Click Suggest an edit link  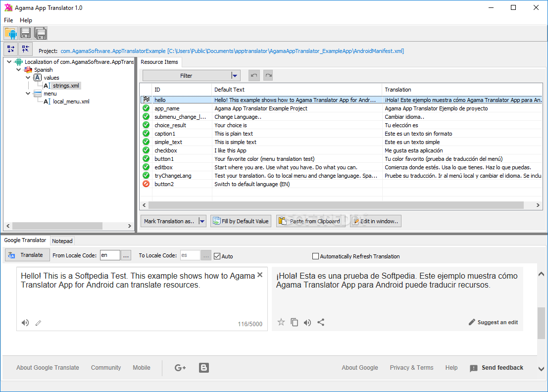click(494, 322)
